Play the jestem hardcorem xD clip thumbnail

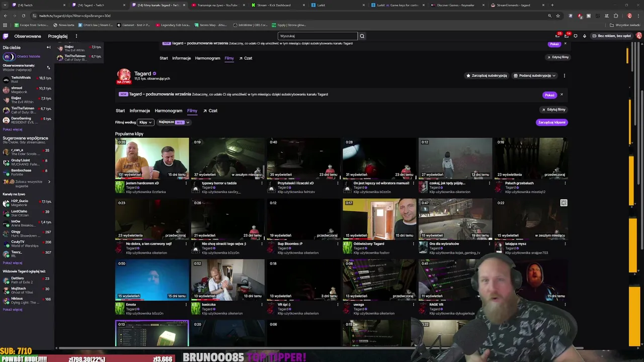click(152, 158)
